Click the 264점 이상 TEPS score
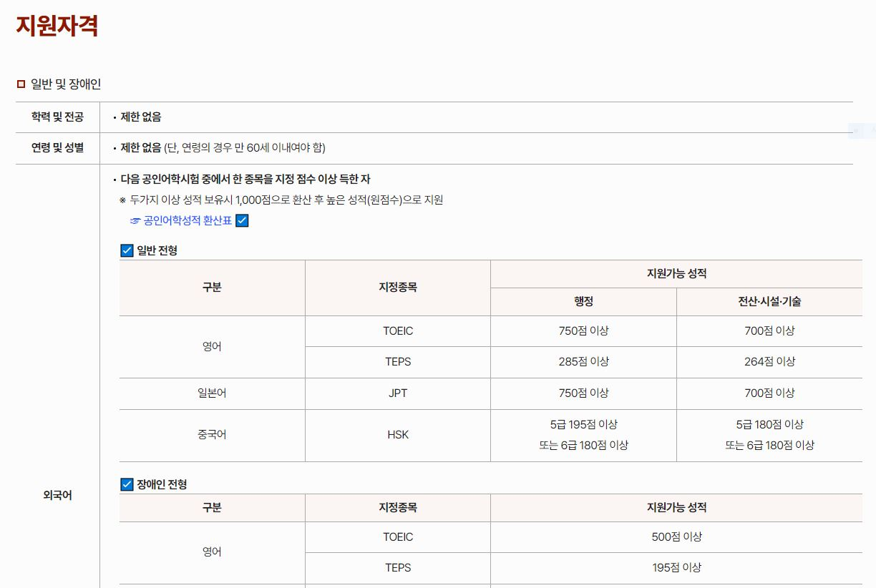The width and height of the screenshot is (876, 588). tap(769, 361)
